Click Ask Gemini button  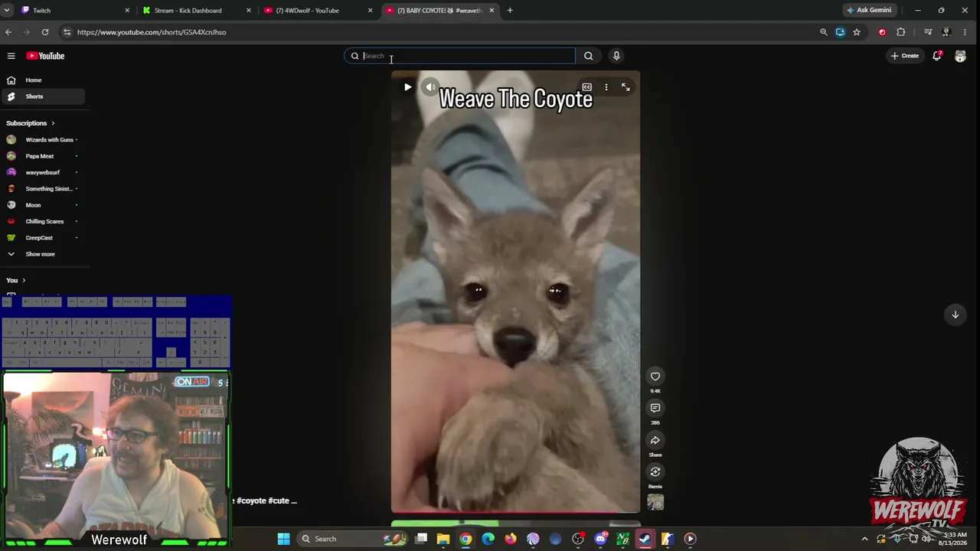click(869, 11)
